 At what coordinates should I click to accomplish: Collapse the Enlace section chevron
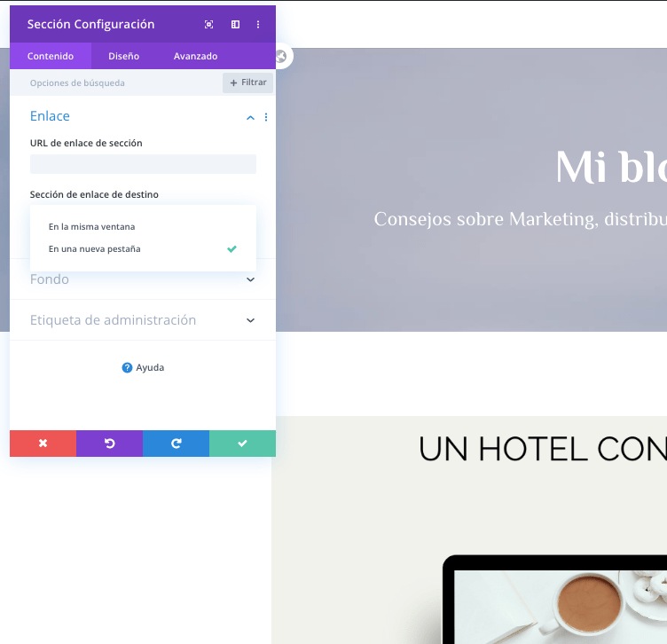coord(250,117)
